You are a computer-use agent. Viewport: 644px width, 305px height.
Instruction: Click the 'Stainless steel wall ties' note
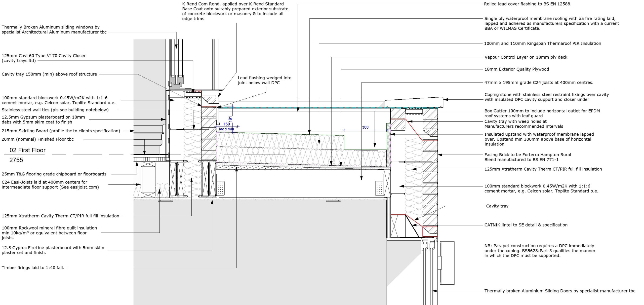point(55,110)
